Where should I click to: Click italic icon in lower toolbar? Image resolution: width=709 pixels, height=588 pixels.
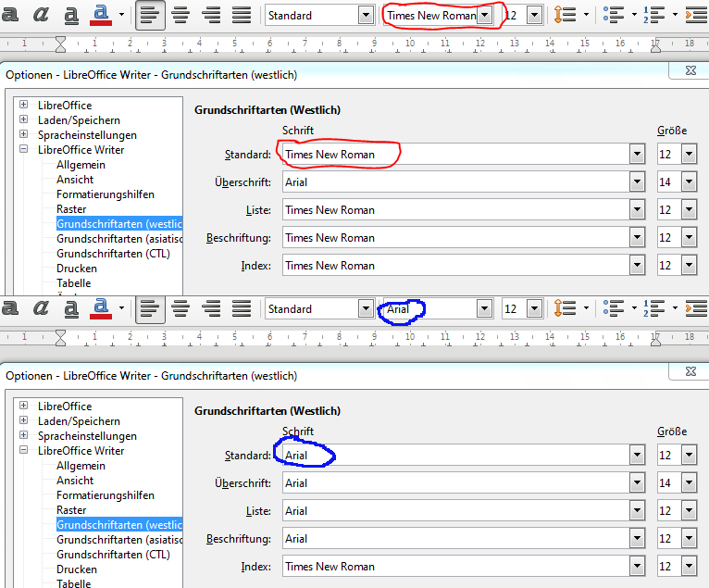(41, 308)
